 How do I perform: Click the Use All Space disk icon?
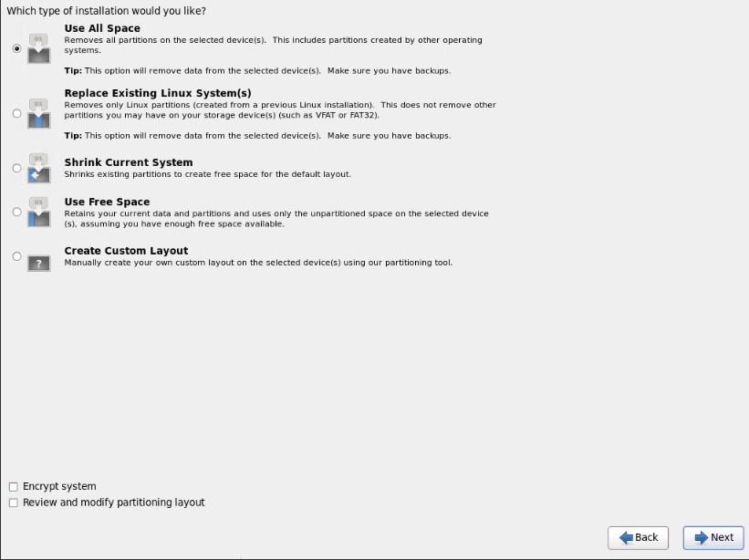(38, 48)
